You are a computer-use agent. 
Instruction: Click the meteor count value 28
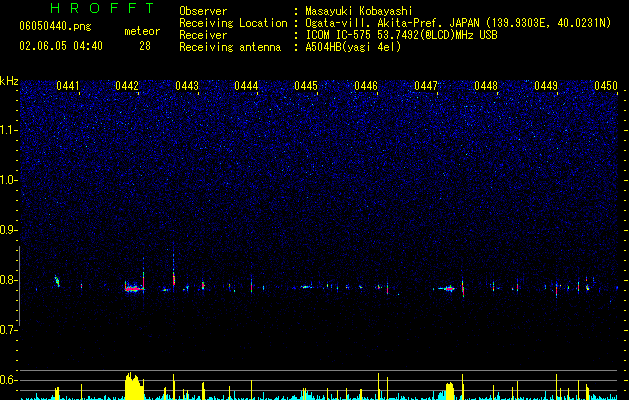pos(145,46)
